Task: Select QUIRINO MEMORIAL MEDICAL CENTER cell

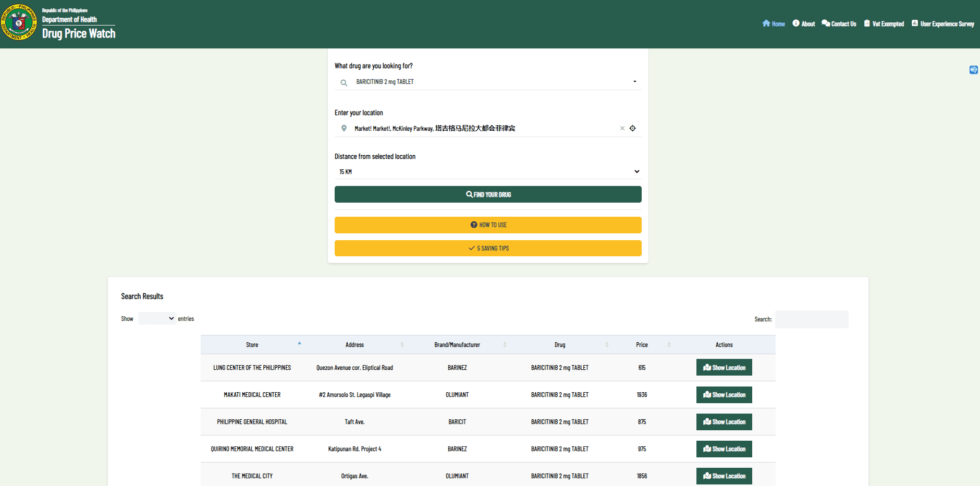Action: coord(252,449)
